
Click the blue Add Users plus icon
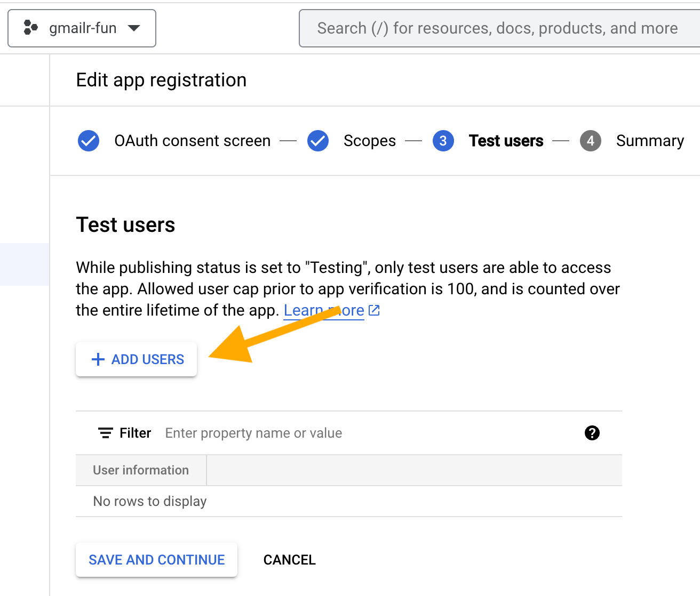click(98, 359)
